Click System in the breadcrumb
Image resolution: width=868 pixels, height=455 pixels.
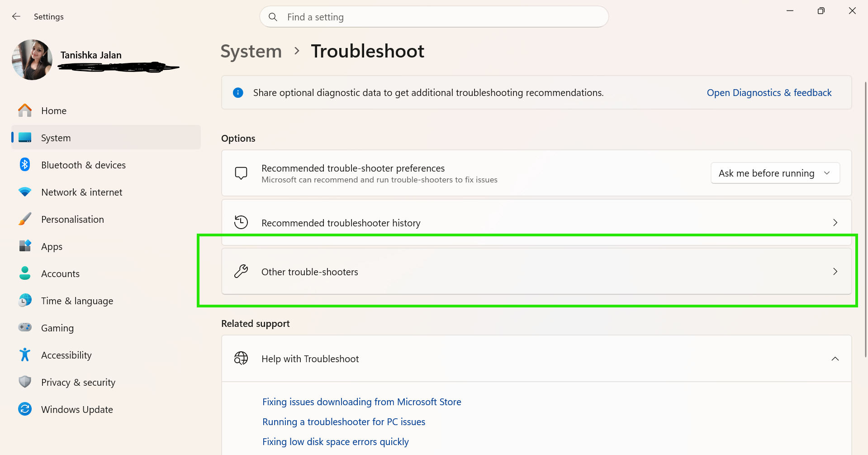click(x=251, y=51)
